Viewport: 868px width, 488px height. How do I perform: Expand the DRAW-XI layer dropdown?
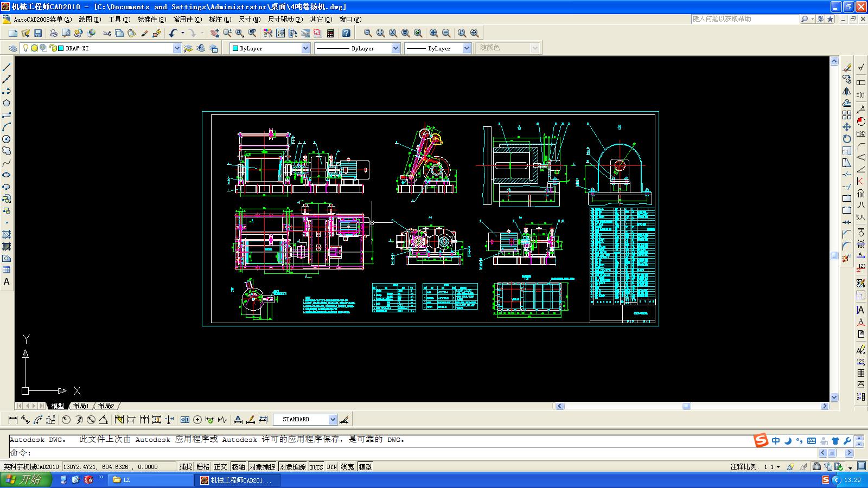(x=176, y=48)
